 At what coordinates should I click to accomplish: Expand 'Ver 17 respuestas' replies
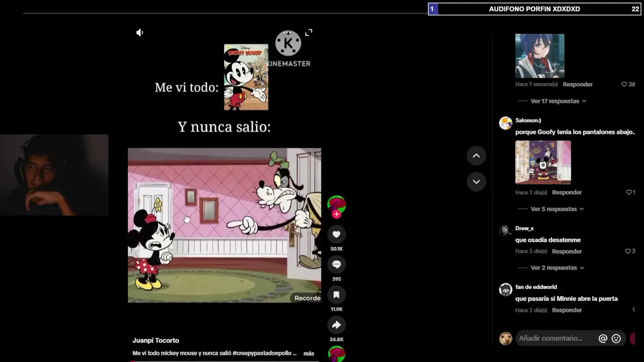coord(558,101)
